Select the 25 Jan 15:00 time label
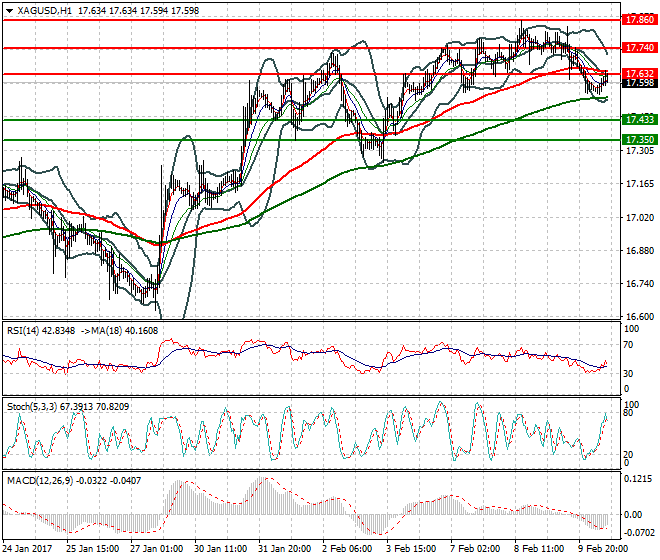Screen dimensions: 660x560 [93, 549]
